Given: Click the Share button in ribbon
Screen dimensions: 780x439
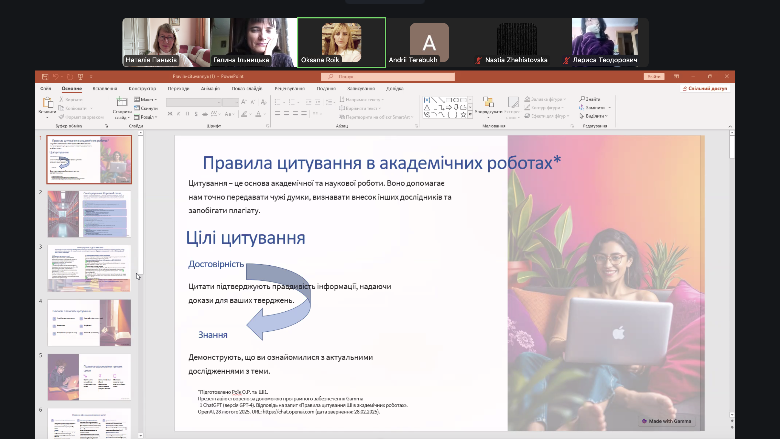Looking at the screenshot, I should click(x=703, y=88).
